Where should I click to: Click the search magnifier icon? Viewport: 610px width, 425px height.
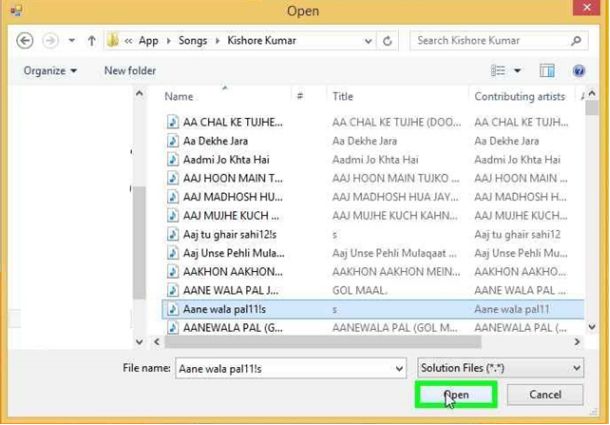pyautogui.click(x=576, y=40)
